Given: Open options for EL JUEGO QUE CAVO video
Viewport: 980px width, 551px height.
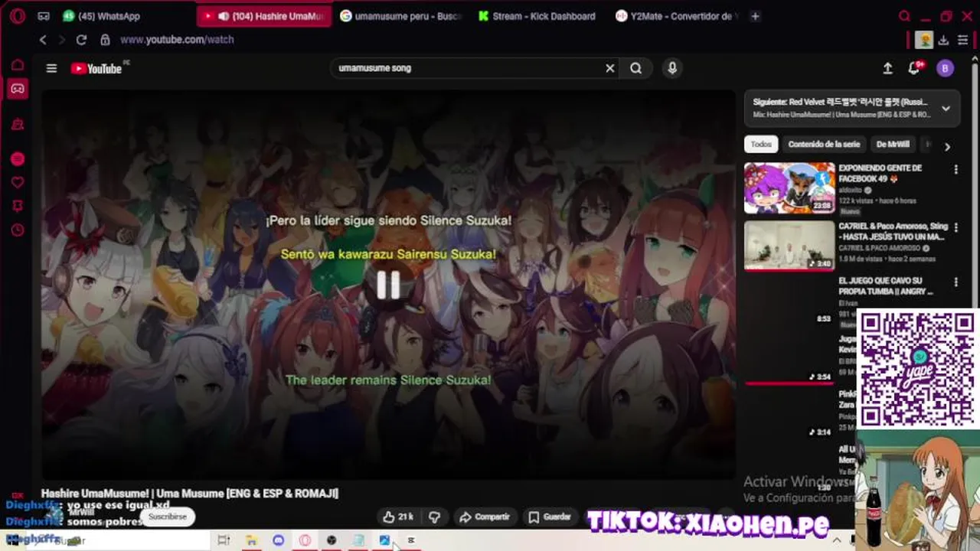Looking at the screenshot, I should (955, 282).
